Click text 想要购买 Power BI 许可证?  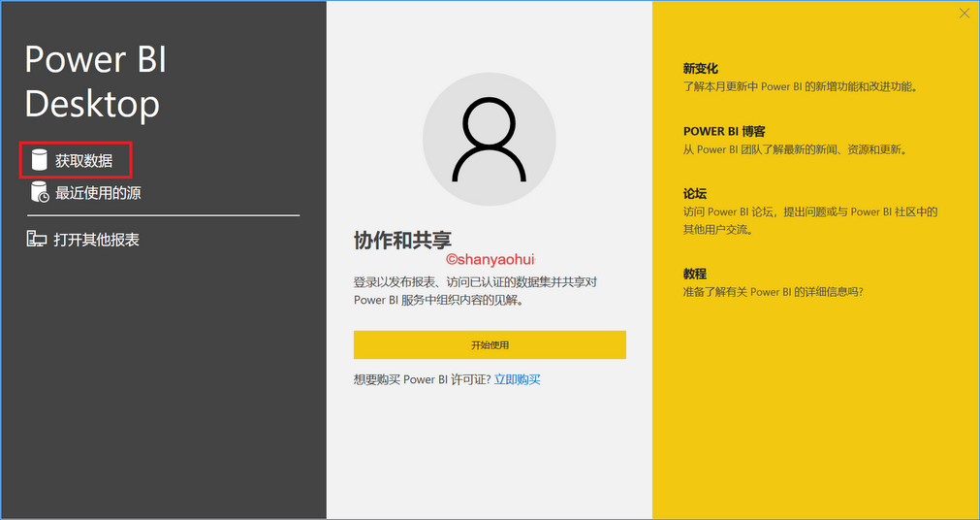click(423, 379)
